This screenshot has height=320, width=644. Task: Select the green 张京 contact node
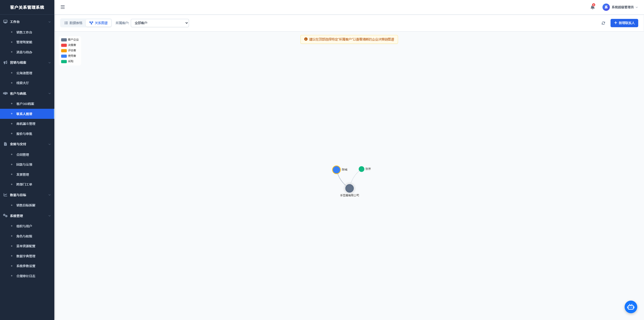[361, 169]
